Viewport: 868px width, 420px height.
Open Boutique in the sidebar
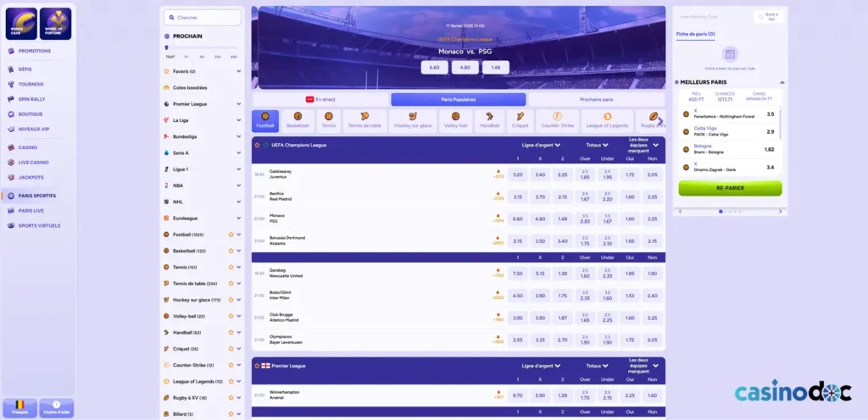coord(31,113)
